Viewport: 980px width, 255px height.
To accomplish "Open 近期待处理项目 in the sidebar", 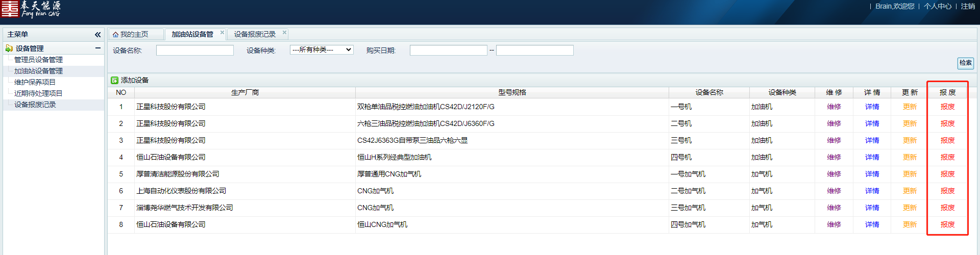I will [x=38, y=93].
